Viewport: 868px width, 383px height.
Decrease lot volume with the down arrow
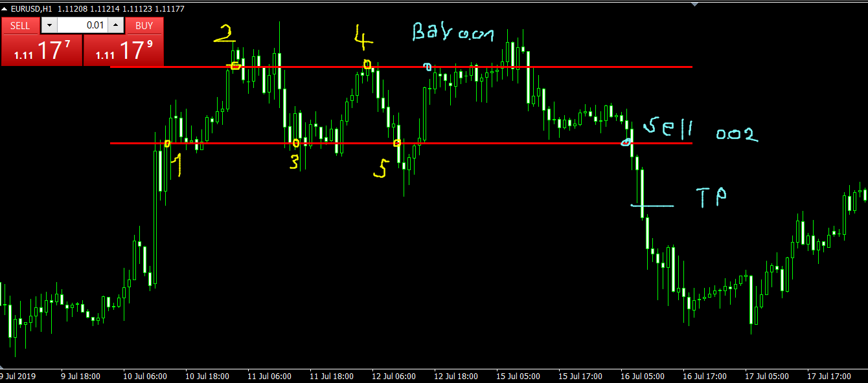49,25
